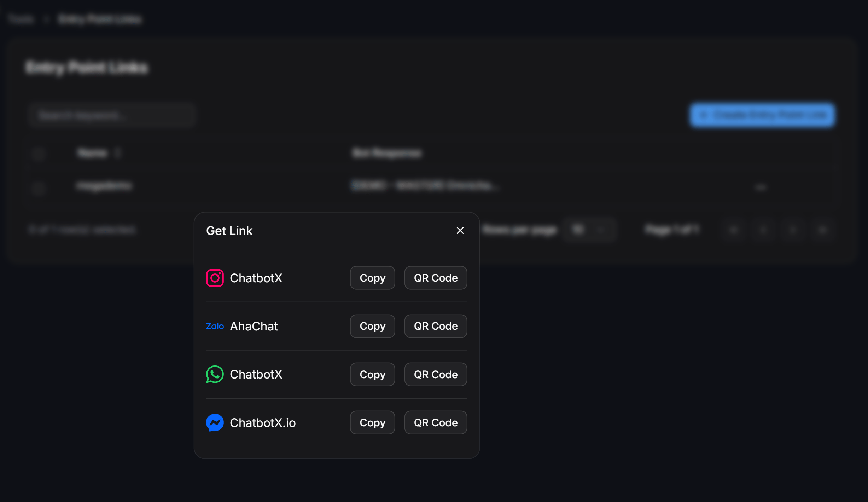Show QR Code for Zalo AhaChat
868x502 pixels.
(436, 326)
